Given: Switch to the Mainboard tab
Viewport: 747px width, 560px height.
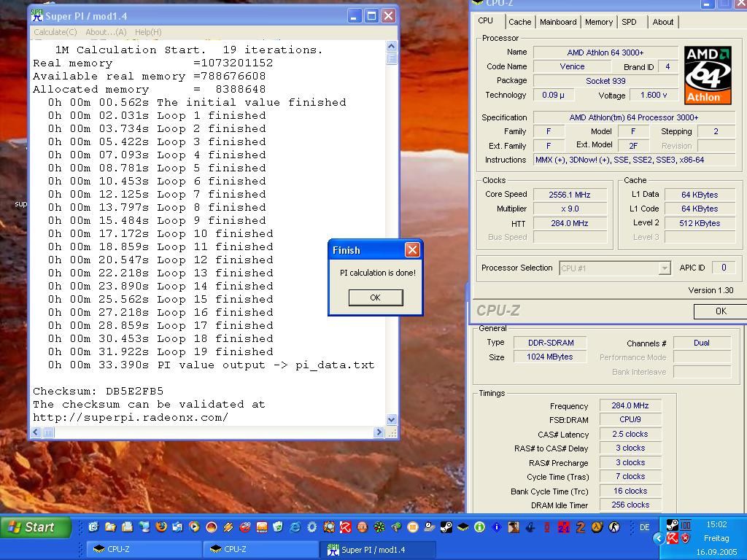Looking at the screenshot, I should (x=558, y=22).
